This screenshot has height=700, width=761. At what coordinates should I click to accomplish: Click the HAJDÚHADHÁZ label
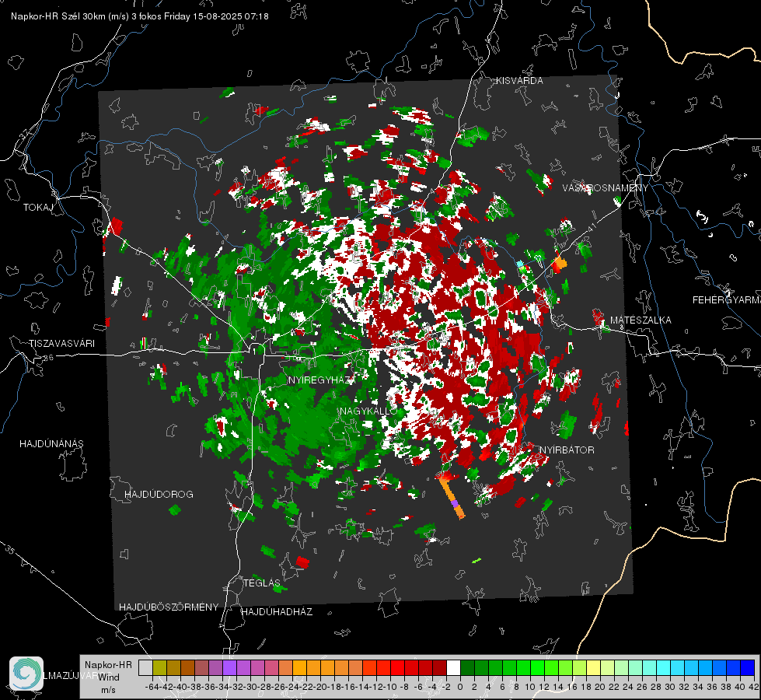point(277,612)
